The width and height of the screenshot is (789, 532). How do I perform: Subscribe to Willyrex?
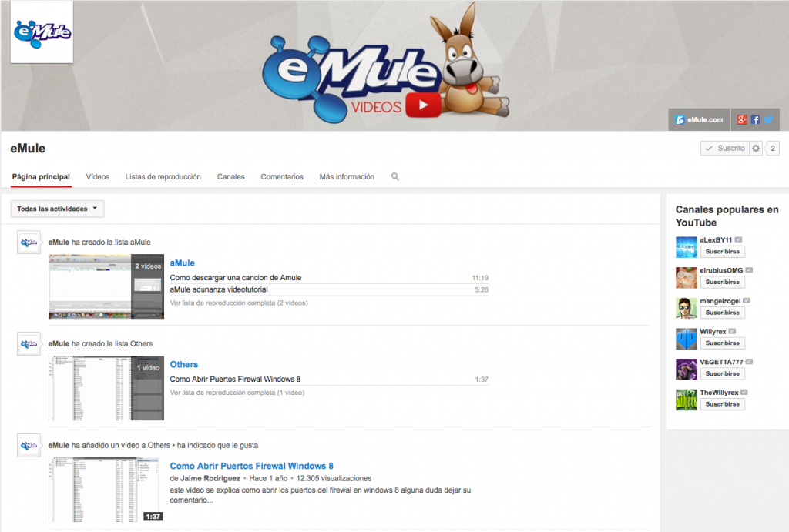coord(723,343)
